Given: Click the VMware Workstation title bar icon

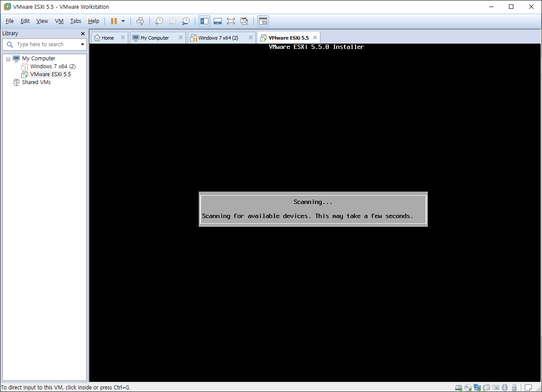Looking at the screenshot, I should pos(7,7).
